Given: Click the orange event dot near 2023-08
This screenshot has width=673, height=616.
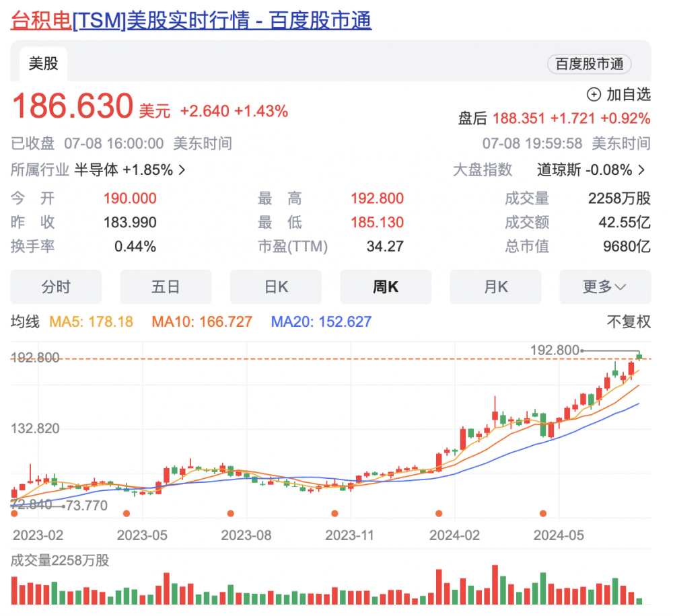Looking at the screenshot, I should [230, 514].
